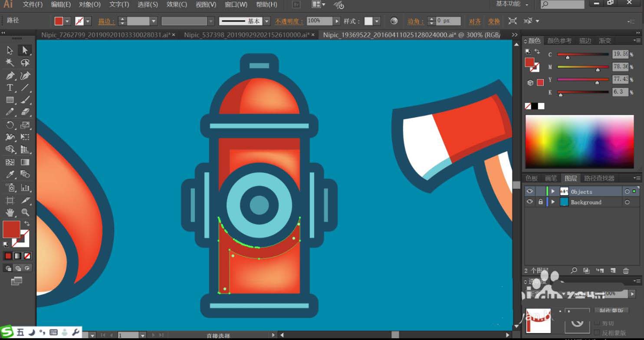
Task: Toggle visibility of the Background layer
Action: pyautogui.click(x=529, y=202)
